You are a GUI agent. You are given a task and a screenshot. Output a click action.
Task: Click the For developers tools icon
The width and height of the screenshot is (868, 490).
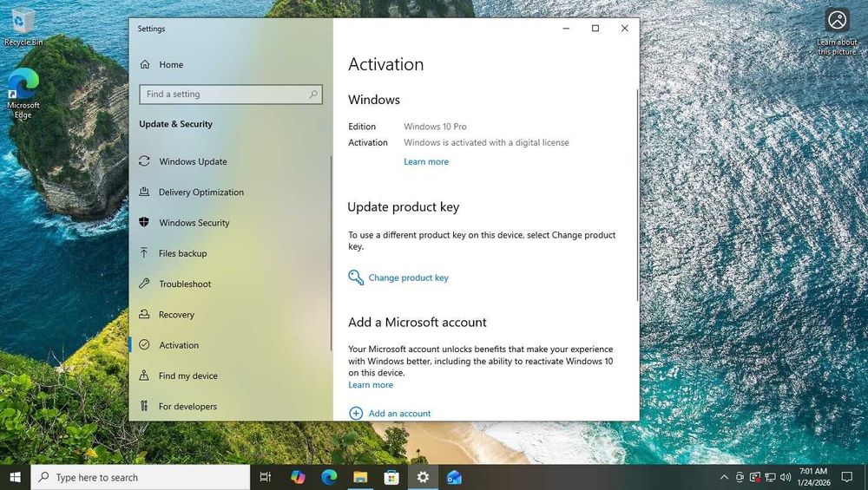[144, 406]
